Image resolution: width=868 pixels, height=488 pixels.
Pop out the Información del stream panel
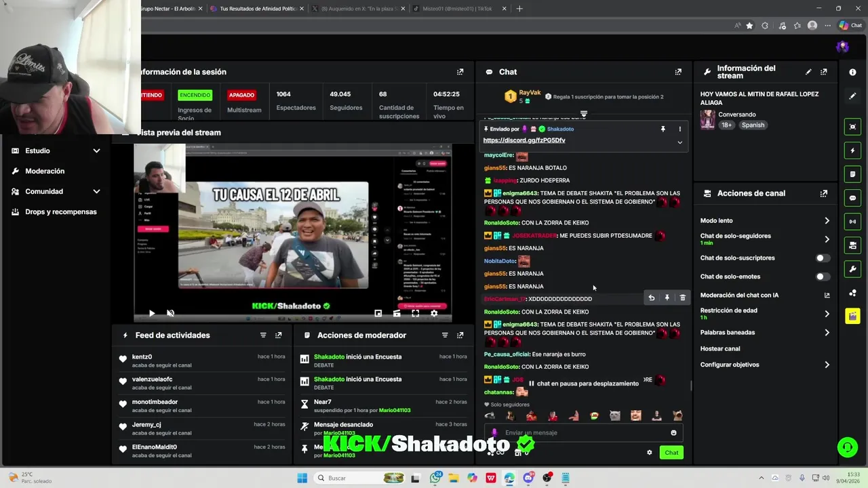tap(824, 72)
